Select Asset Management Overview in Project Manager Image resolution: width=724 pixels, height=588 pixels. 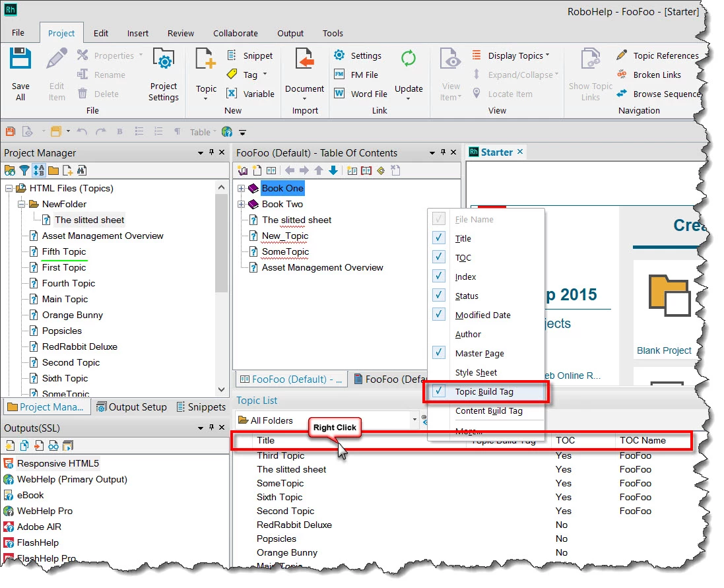coord(102,236)
